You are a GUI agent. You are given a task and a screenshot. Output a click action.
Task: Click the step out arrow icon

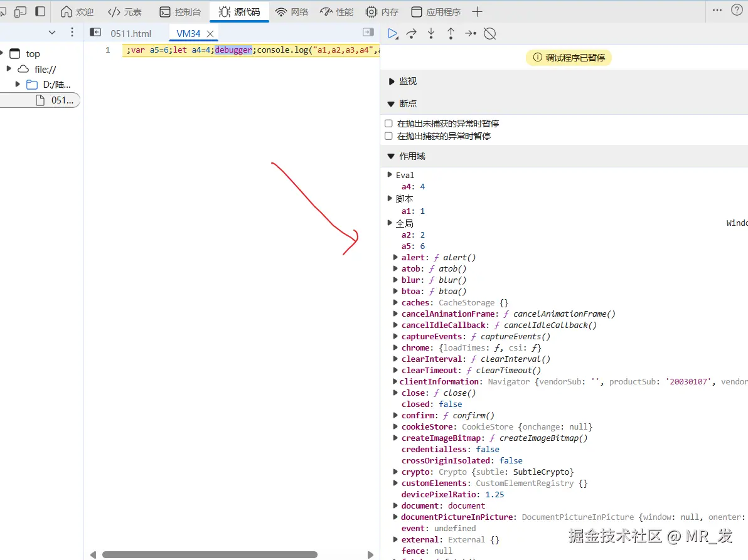click(451, 34)
